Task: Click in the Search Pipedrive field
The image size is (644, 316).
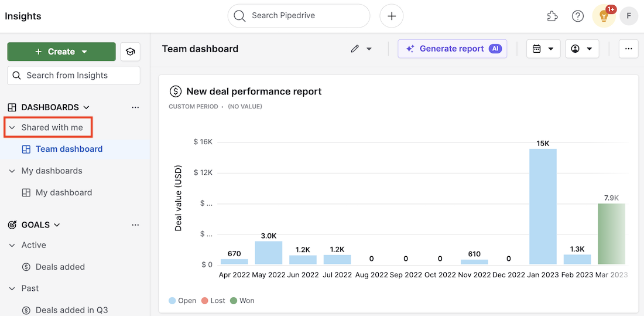Action: 299,16
